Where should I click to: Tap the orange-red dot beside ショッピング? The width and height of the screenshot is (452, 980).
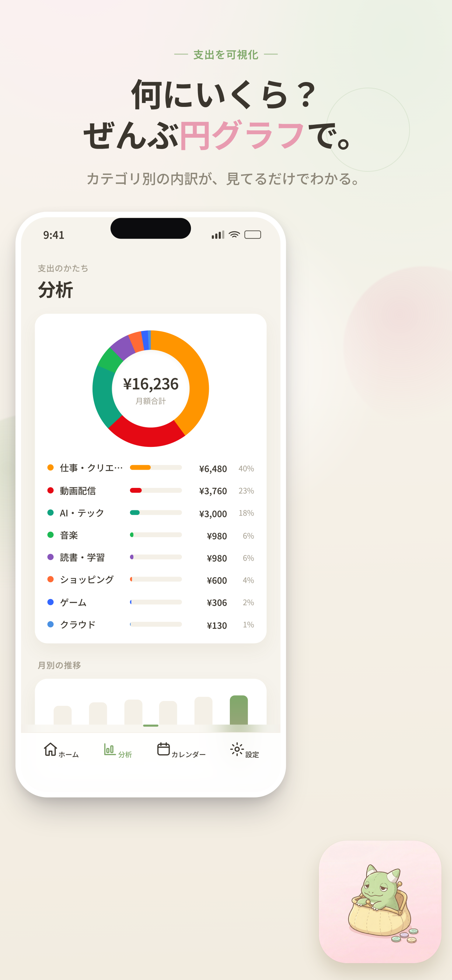point(50,579)
